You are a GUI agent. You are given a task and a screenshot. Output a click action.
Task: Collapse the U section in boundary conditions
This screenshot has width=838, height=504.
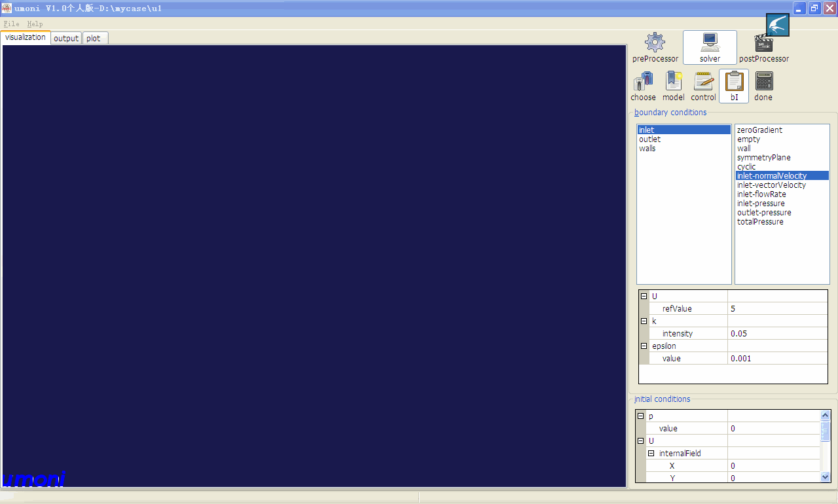point(644,296)
